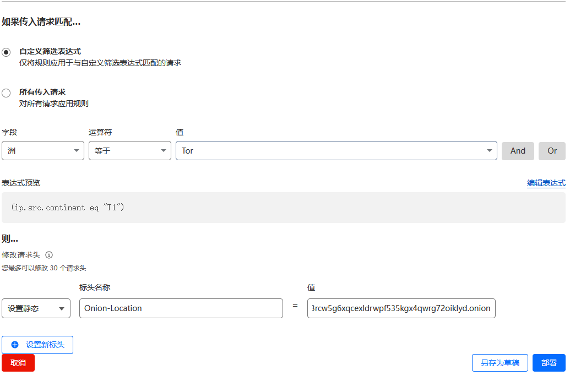This screenshot has height=392, width=570.
Task: Click the expression preview code box
Action: pyautogui.click(x=283, y=208)
